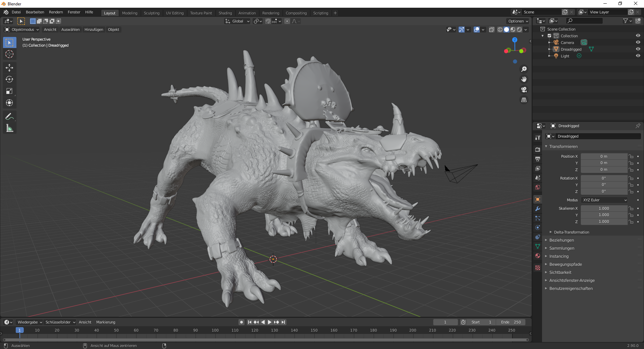Click the Position X value slider field

tap(603, 156)
